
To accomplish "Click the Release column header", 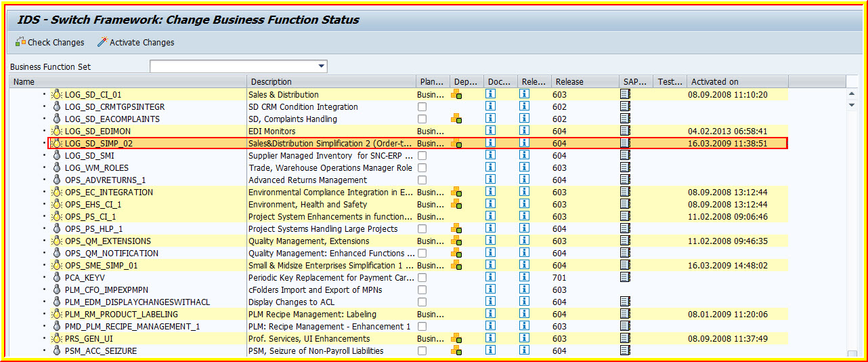I will tap(585, 81).
